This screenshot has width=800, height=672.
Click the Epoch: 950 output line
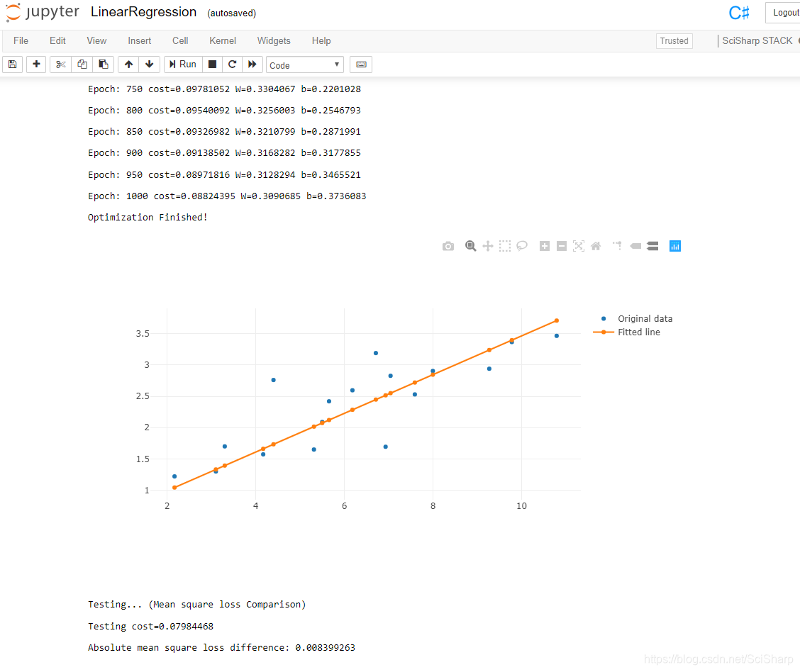(225, 175)
